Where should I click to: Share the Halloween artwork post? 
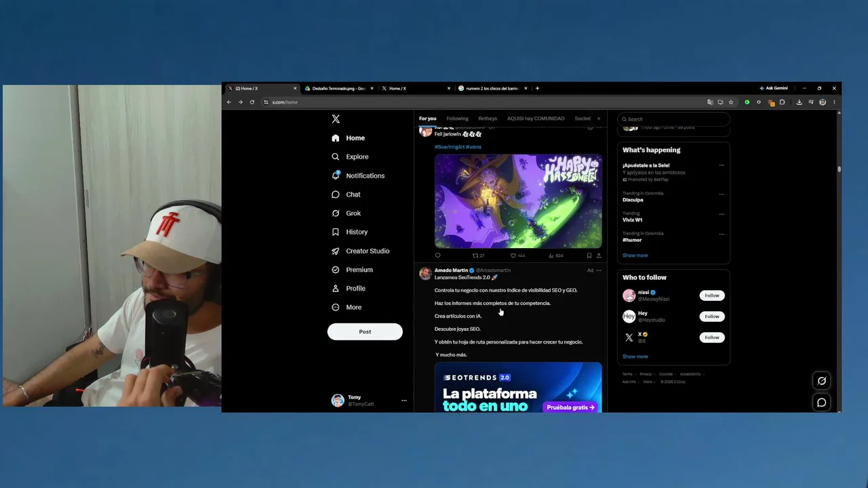tap(599, 256)
